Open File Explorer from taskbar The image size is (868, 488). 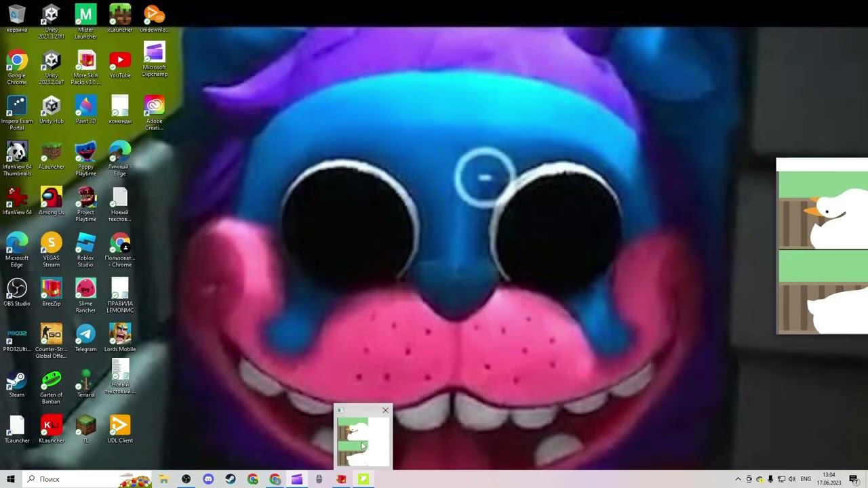163,479
